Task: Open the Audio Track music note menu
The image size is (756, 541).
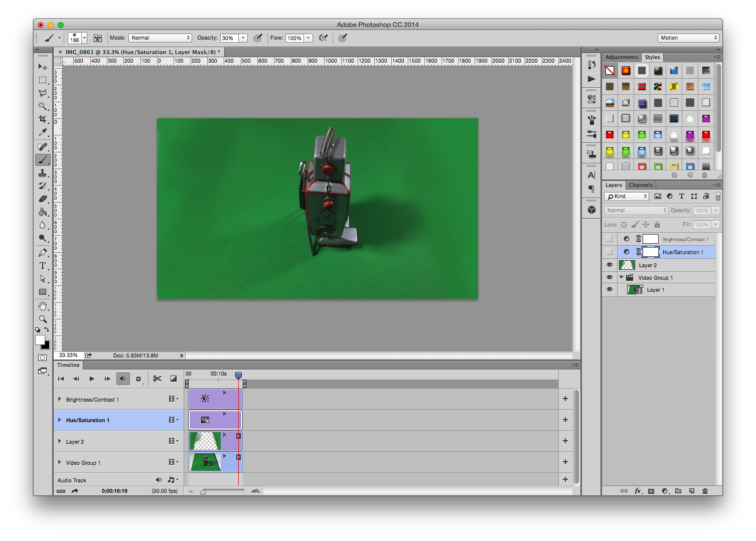Action: pos(173,480)
